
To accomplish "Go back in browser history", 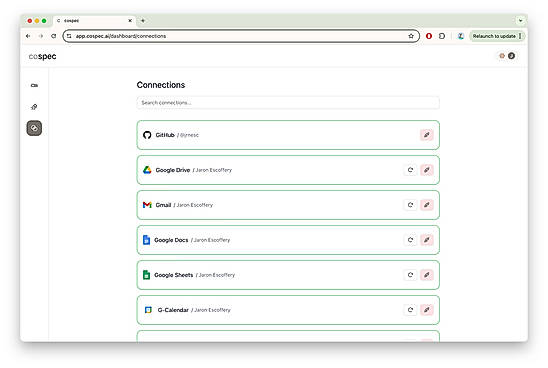I will click(x=28, y=36).
